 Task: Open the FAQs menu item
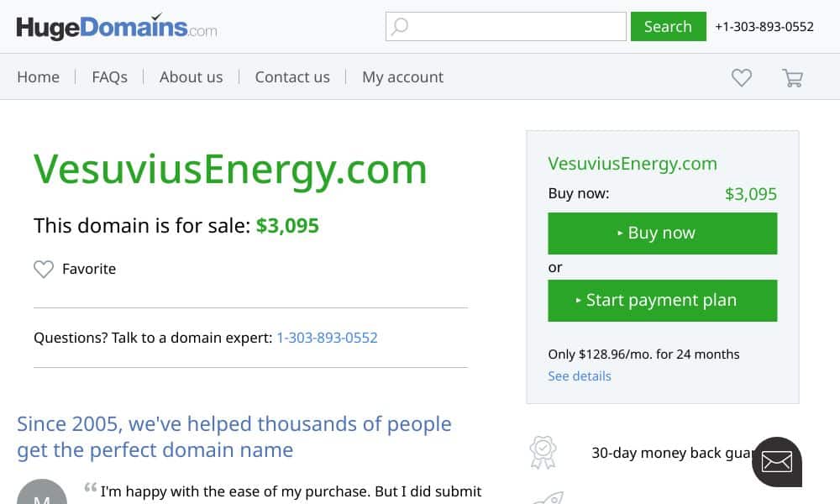(x=110, y=77)
